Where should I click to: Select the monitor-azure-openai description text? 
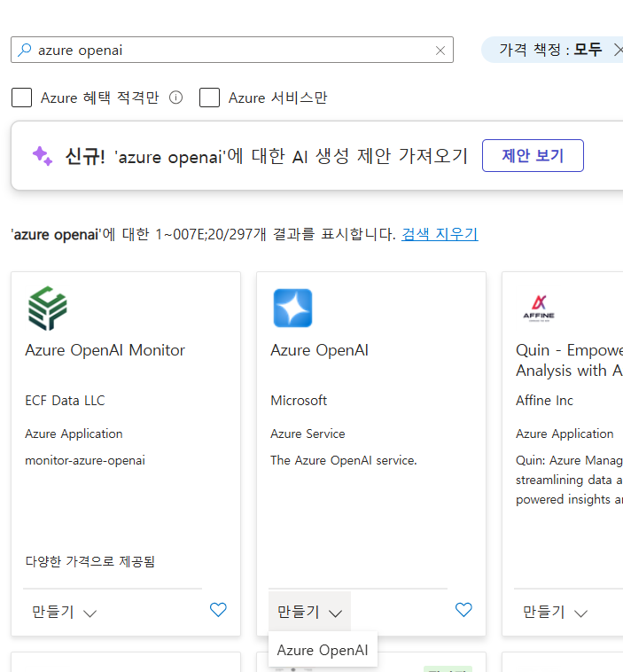[x=85, y=460]
